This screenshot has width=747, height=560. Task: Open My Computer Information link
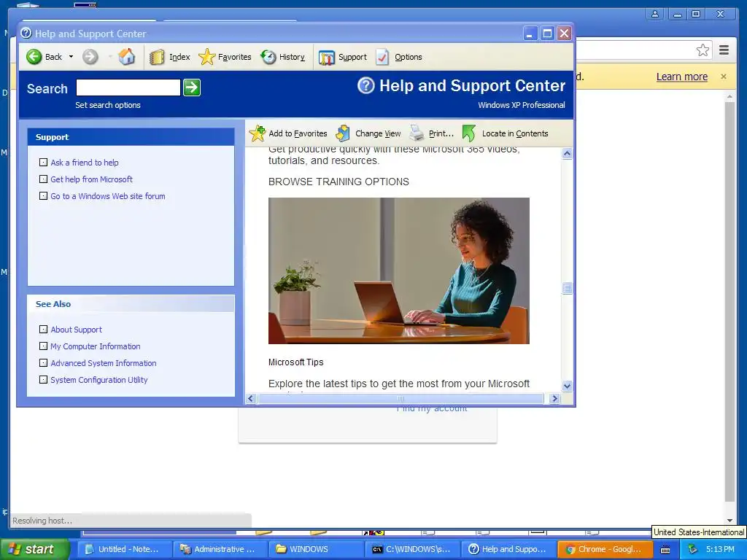click(96, 346)
